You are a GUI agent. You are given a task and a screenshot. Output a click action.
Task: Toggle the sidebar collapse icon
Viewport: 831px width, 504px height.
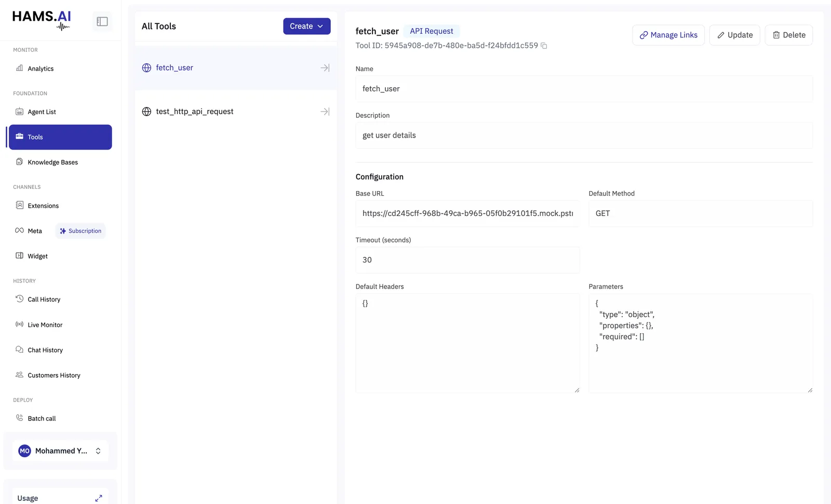click(102, 21)
